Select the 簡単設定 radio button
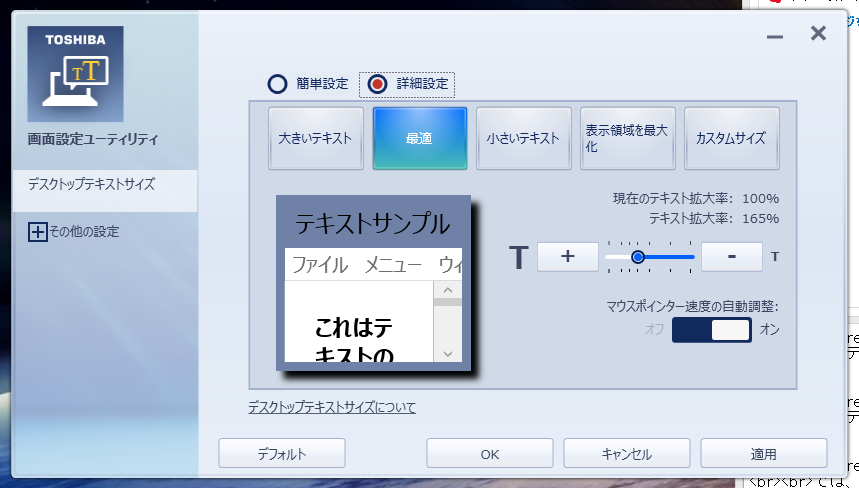This screenshot has height=488, width=859. point(277,84)
